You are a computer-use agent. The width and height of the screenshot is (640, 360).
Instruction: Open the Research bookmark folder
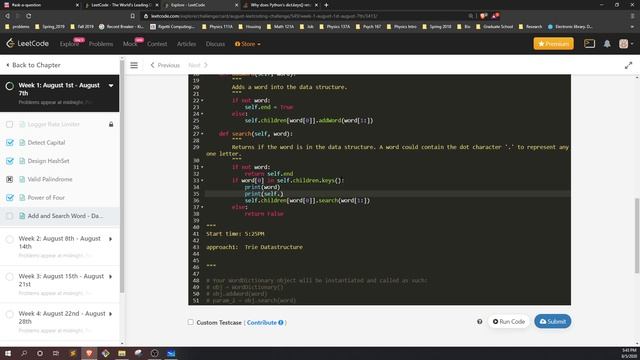click(530, 27)
